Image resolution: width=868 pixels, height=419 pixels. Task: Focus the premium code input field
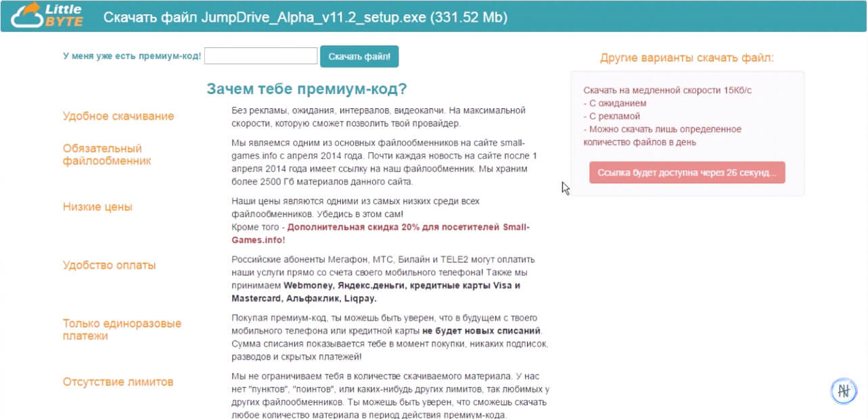[260, 56]
